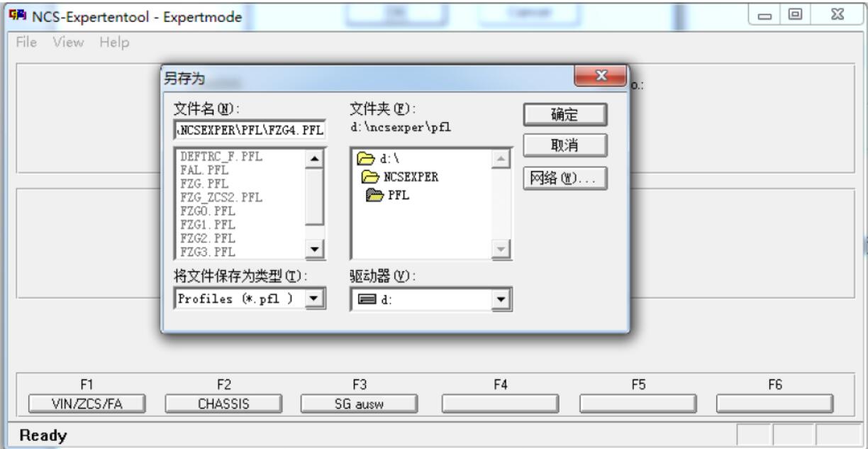868x449 pixels.
Task: Select DEFTRC_F.PFL in the file list
Action: [221, 157]
